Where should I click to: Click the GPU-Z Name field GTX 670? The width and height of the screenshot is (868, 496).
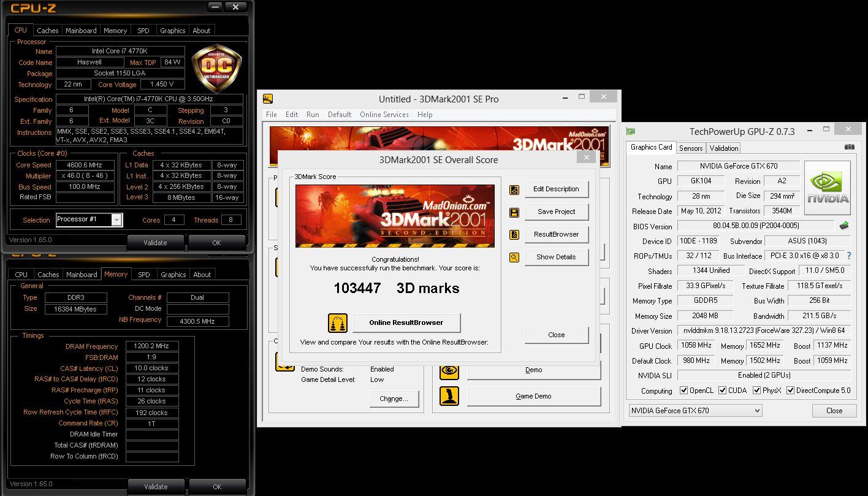(738, 166)
